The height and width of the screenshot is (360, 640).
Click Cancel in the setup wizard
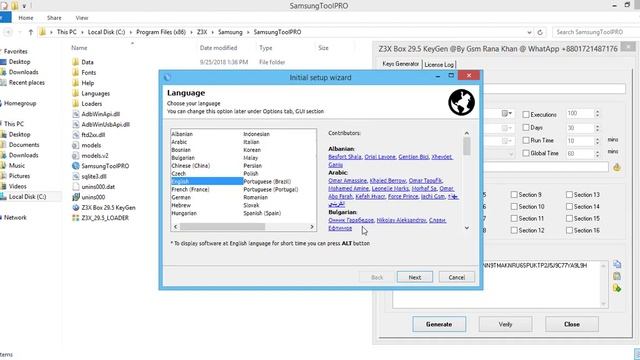point(457,277)
